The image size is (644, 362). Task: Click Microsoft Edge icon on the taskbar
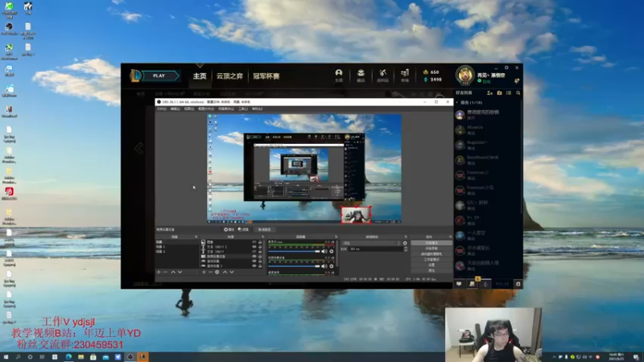pyautogui.click(x=68, y=357)
